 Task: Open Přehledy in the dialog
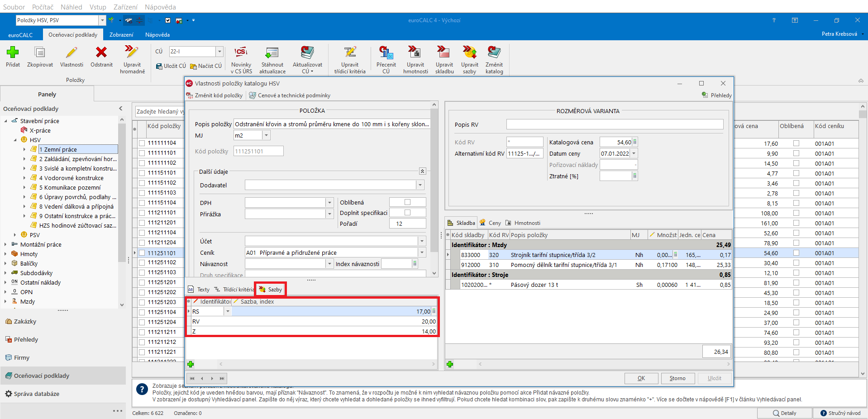[716, 95]
